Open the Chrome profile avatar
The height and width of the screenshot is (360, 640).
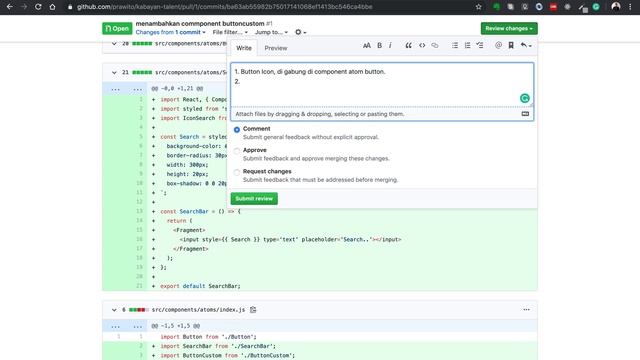click(x=616, y=7)
